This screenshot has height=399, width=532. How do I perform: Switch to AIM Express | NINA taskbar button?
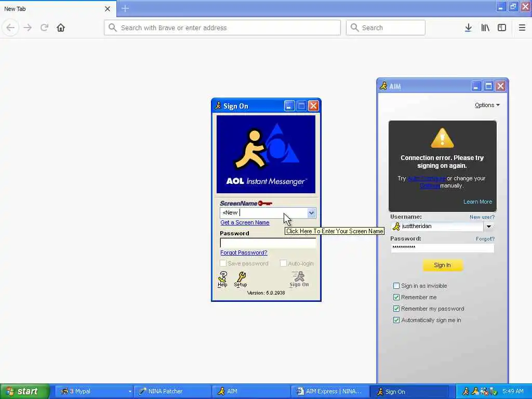[x=330, y=391]
